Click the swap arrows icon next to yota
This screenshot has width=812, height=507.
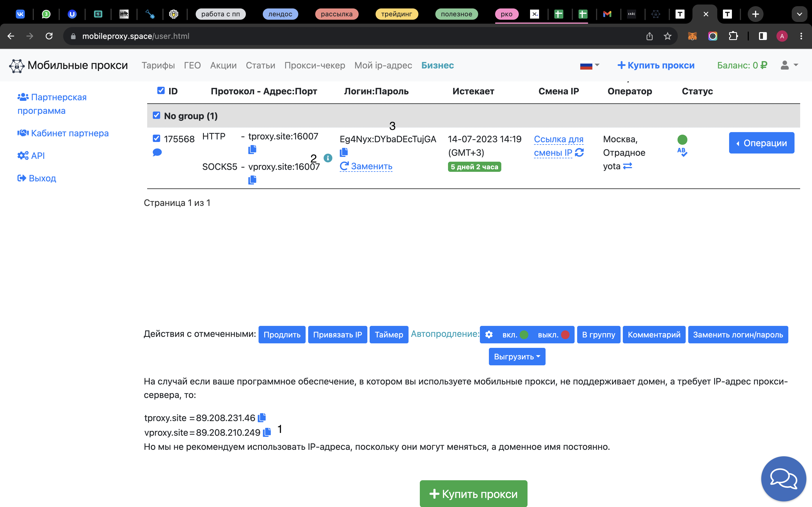click(627, 166)
